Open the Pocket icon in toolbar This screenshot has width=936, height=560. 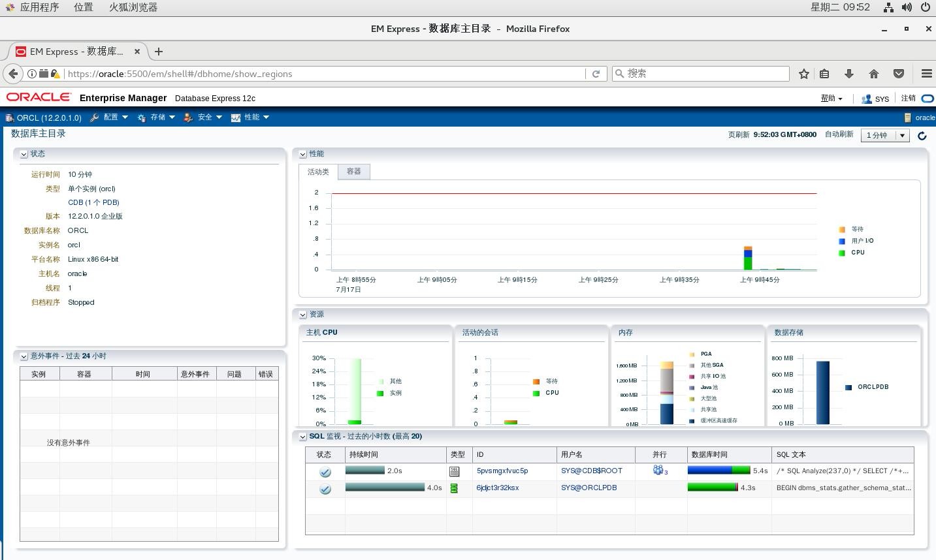(x=899, y=74)
